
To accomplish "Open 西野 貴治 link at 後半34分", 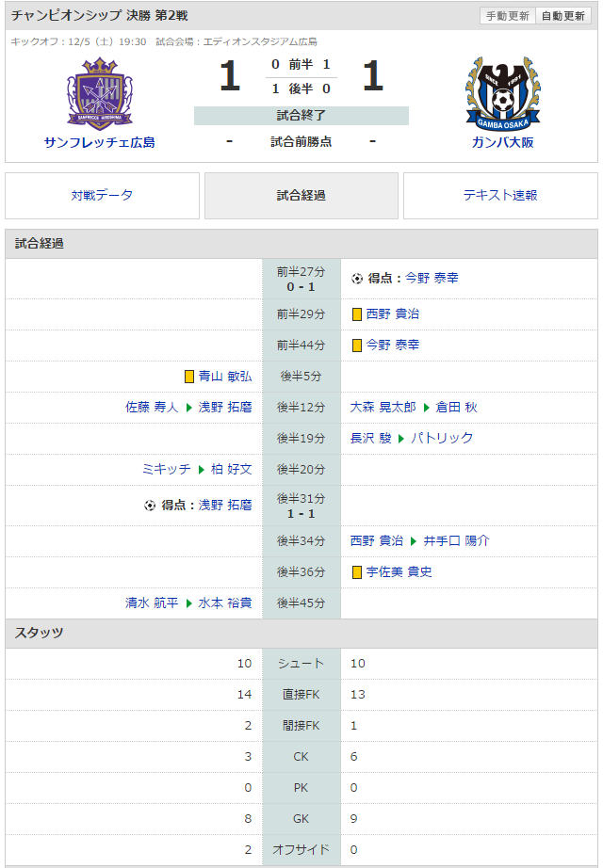I will coord(377,540).
